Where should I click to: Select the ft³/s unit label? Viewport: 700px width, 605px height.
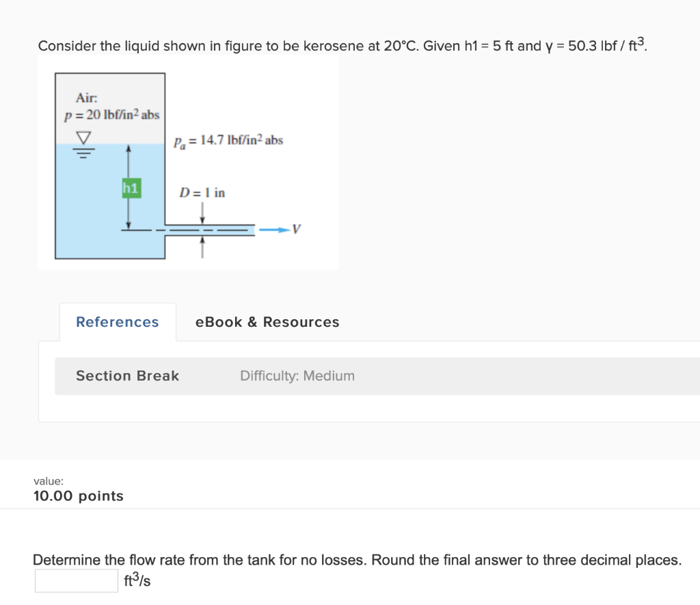(135, 580)
